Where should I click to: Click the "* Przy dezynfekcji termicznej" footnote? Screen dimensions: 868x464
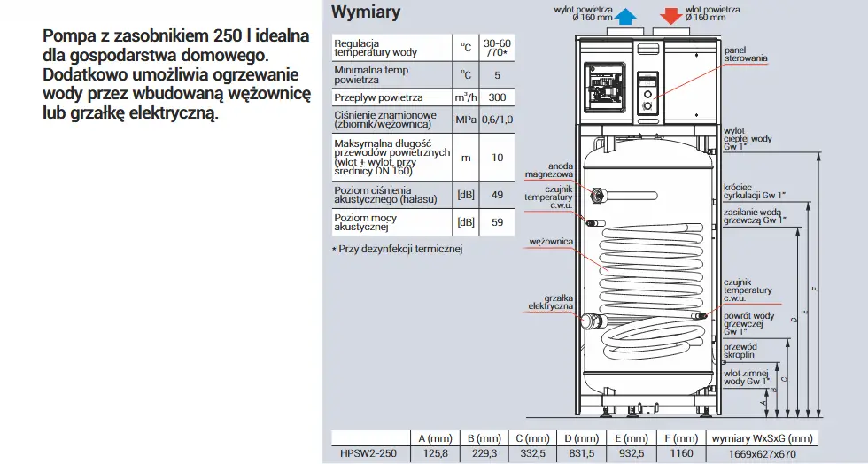pyautogui.click(x=397, y=249)
